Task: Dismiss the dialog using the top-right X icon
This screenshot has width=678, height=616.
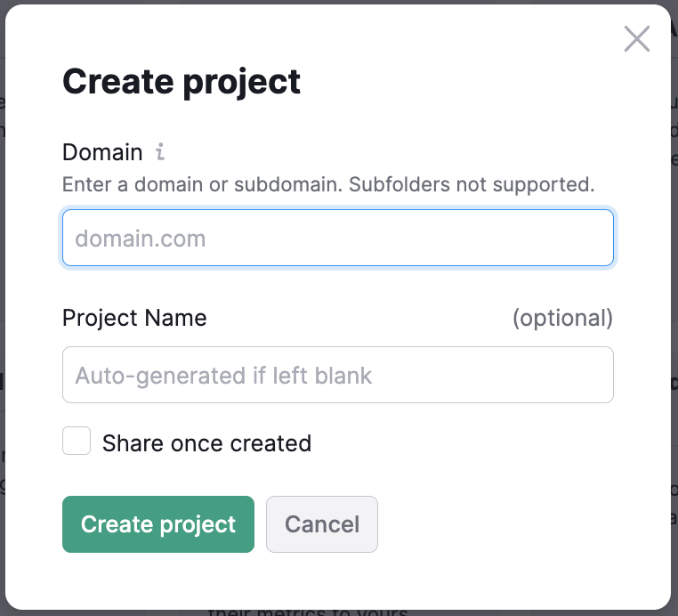Action: 637,39
